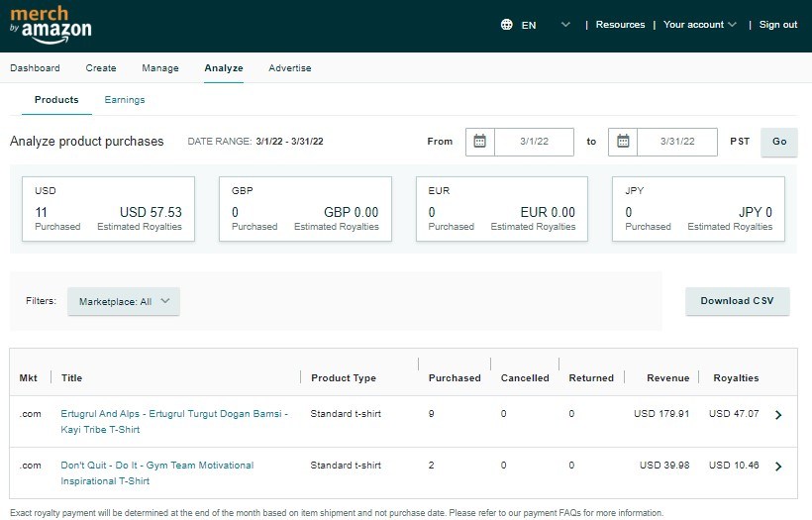
Task: Expand the Your account menu
Action: click(700, 25)
